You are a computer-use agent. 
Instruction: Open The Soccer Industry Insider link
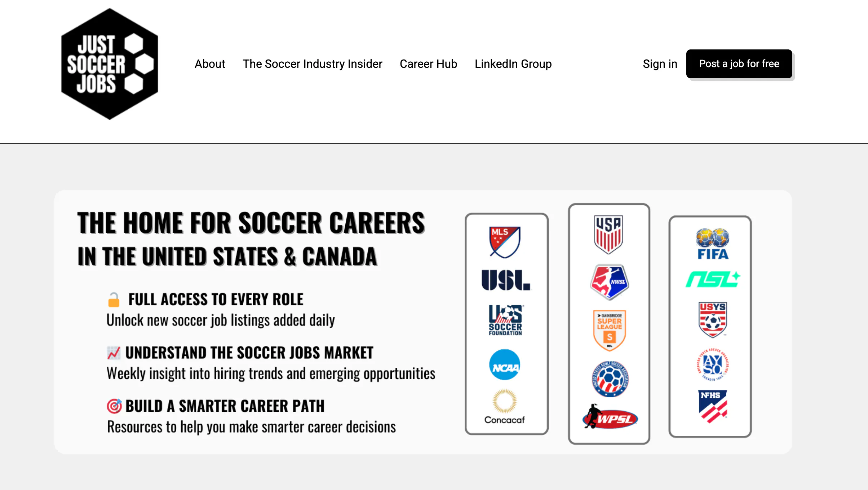pyautogui.click(x=312, y=64)
